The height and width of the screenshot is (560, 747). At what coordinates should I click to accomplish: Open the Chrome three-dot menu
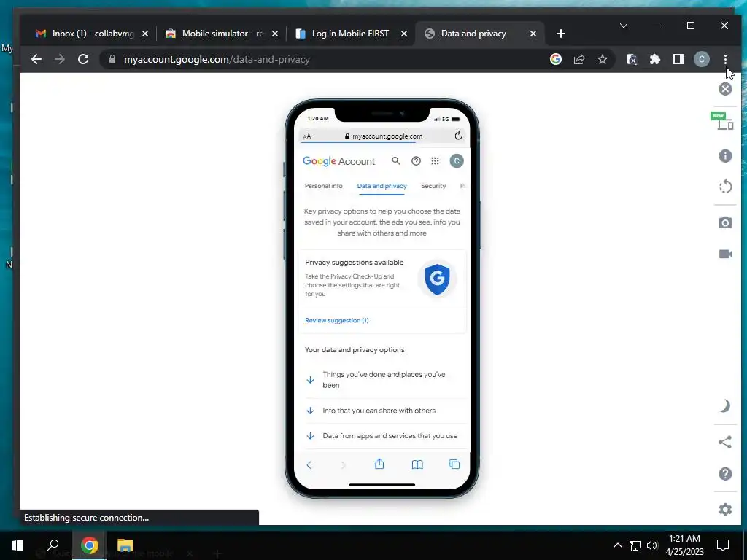pyautogui.click(x=725, y=60)
